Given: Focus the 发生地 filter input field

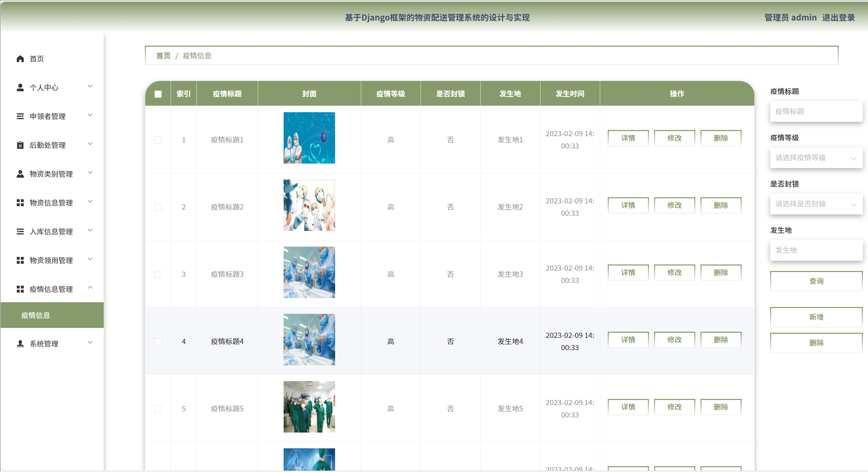Looking at the screenshot, I should (x=816, y=250).
